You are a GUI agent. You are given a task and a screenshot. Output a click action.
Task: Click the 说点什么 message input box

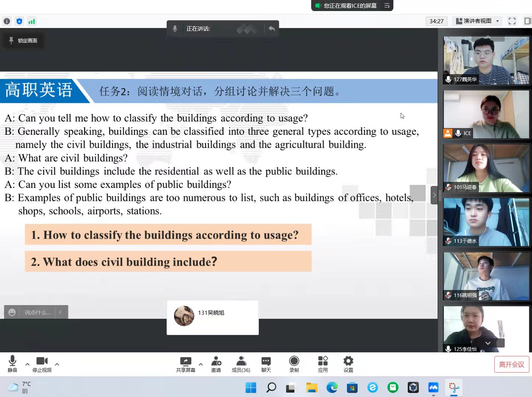pos(37,312)
